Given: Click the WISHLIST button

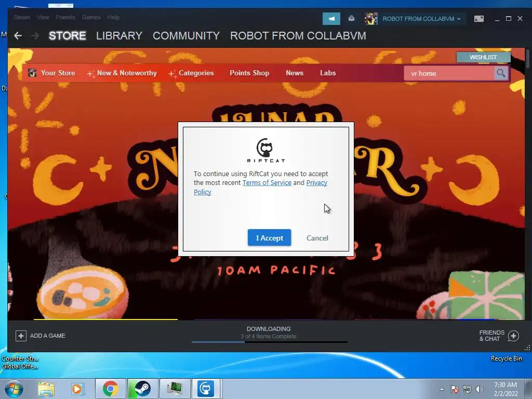Looking at the screenshot, I should pyautogui.click(x=483, y=57).
